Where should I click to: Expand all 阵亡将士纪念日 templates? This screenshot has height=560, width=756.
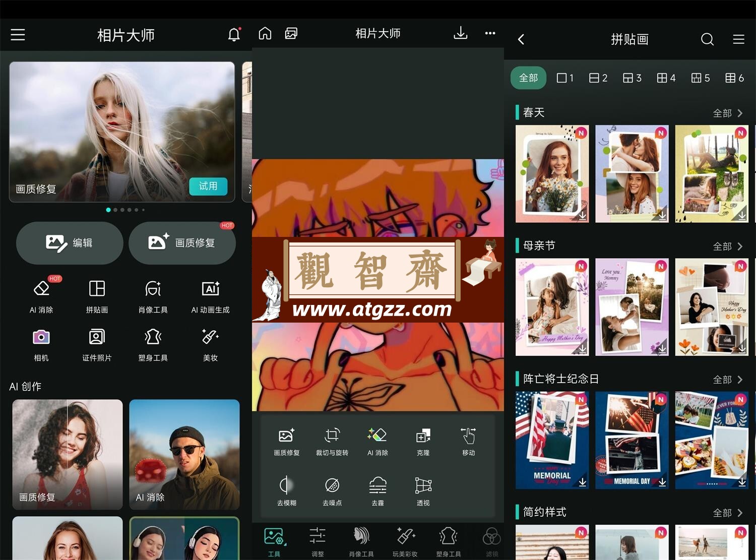click(728, 380)
